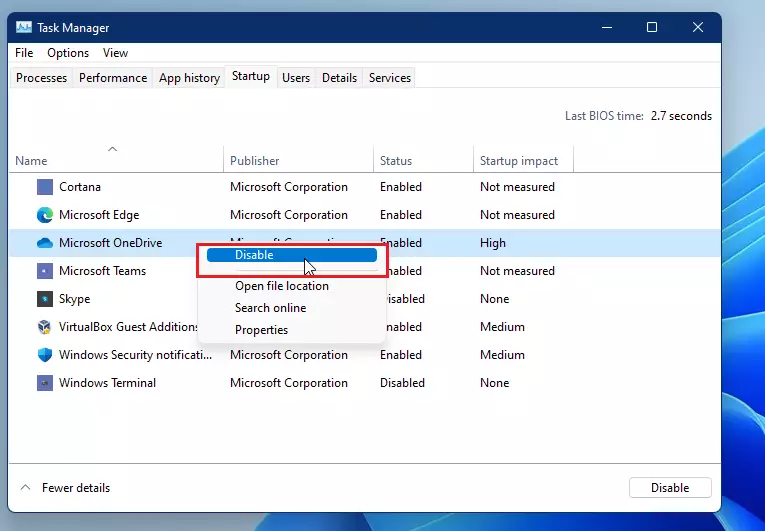Select the Microsoft Teams row name
The width and height of the screenshot is (765, 531).
tap(102, 271)
